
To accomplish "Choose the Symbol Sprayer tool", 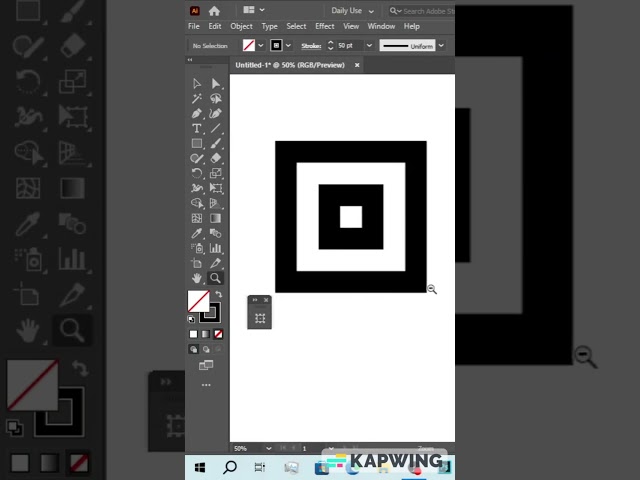I will [x=197, y=248].
